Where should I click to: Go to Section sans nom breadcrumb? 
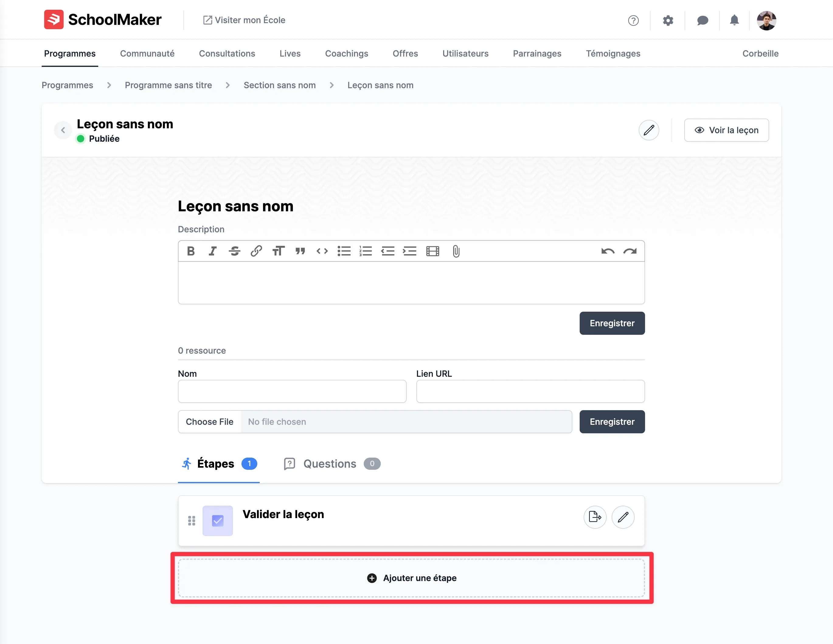279,85
